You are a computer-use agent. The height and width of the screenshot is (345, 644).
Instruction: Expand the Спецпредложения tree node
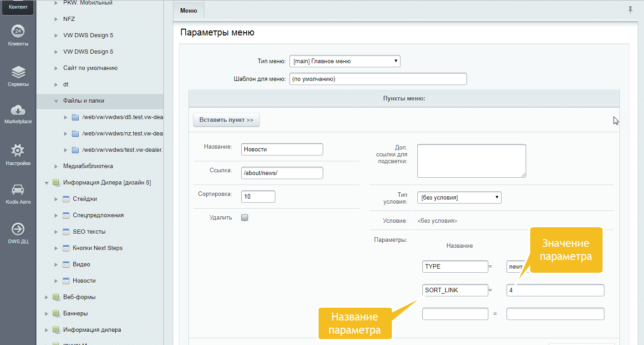click(x=56, y=215)
